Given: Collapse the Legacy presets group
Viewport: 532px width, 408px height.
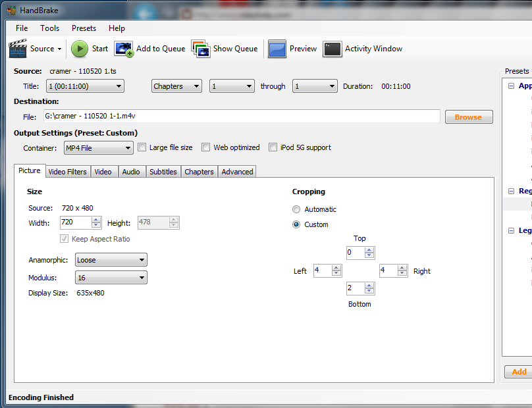Looking at the screenshot, I should (511, 230).
